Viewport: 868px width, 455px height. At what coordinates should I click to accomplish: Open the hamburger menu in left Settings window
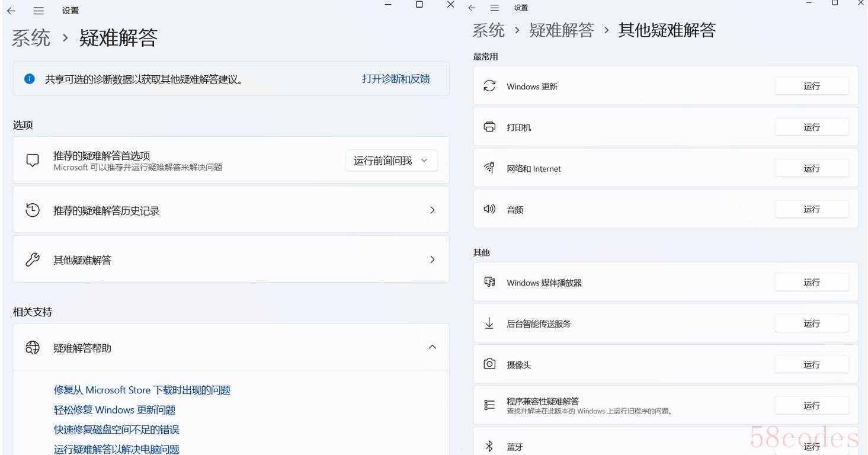pos(39,11)
